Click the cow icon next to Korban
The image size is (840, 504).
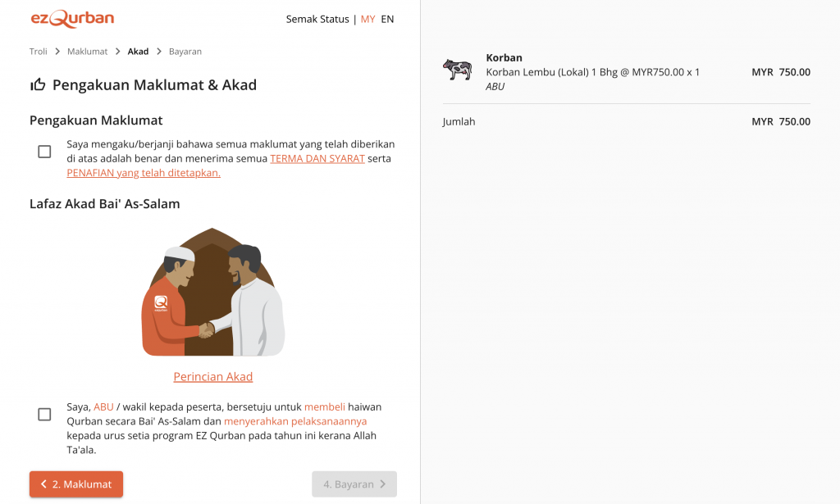pos(457,70)
